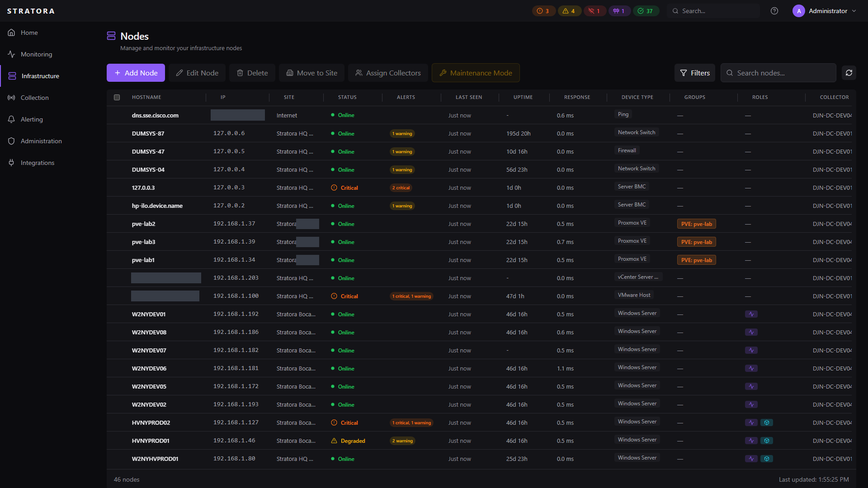Click the Firewall device type tag
The image size is (868, 488).
(627, 150)
